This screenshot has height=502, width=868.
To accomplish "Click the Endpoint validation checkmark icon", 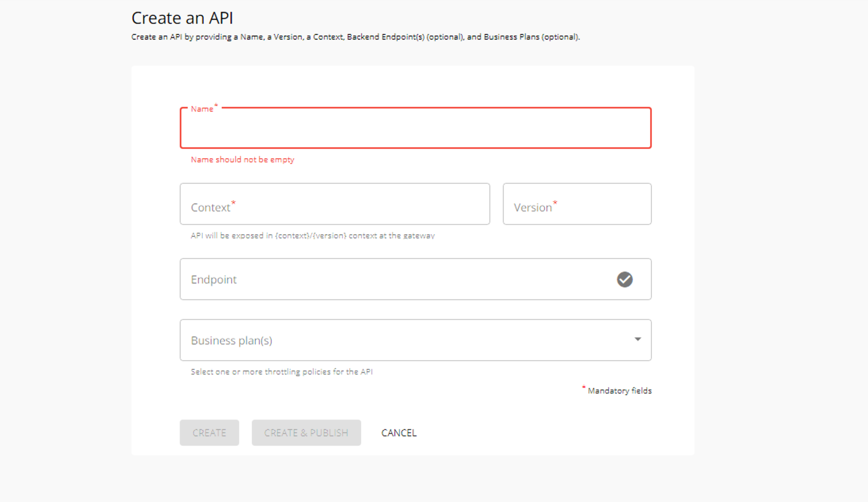I will click(x=624, y=280).
